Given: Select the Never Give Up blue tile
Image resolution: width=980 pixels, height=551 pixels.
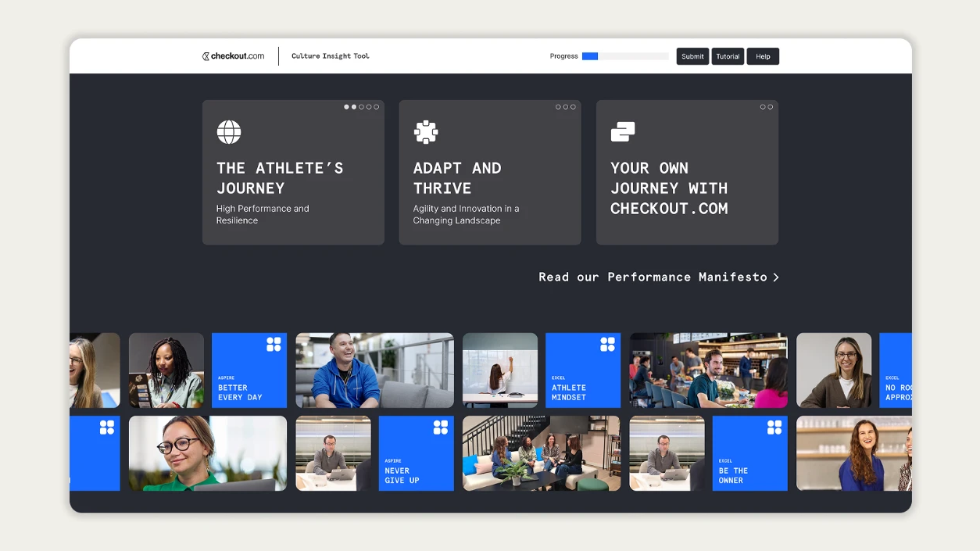Looking at the screenshot, I should click(x=417, y=453).
